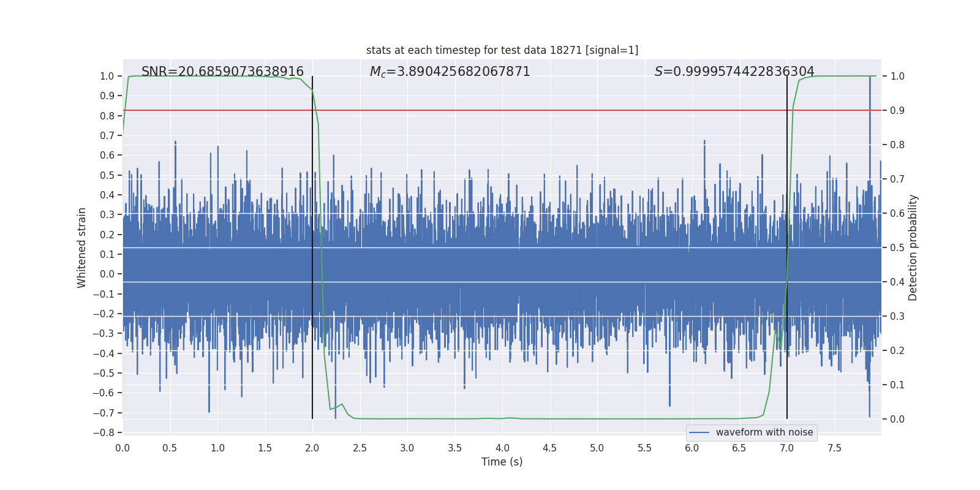Click the right axis tick label 0.5
The image size is (980, 490).
pyautogui.click(x=897, y=247)
